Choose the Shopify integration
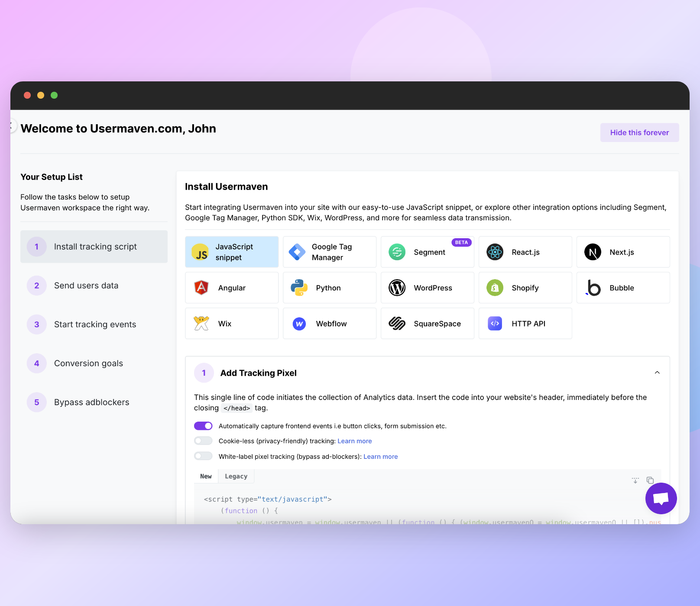The height and width of the screenshot is (606, 700). tap(525, 288)
